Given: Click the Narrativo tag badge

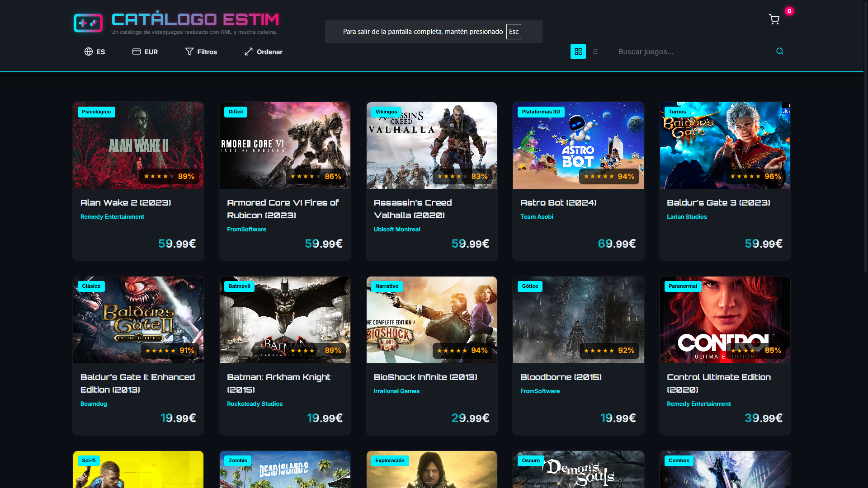Looking at the screenshot, I should point(387,286).
